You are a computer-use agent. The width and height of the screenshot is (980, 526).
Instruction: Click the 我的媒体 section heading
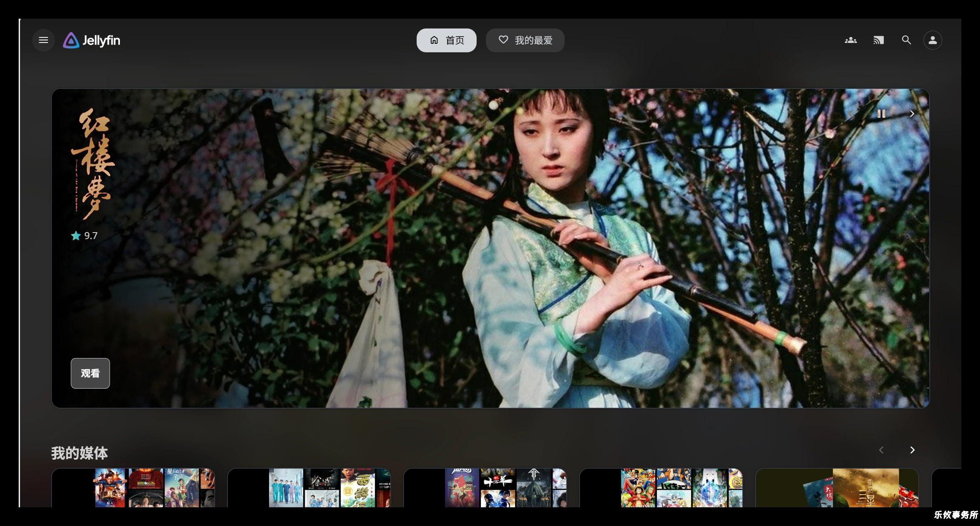[x=80, y=453]
